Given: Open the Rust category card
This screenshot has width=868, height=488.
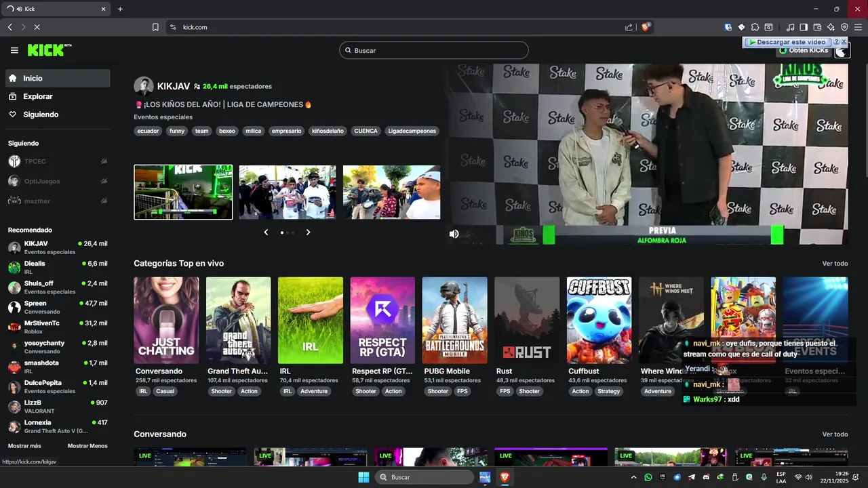Looking at the screenshot, I should pyautogui.click(x=527, y=320).
